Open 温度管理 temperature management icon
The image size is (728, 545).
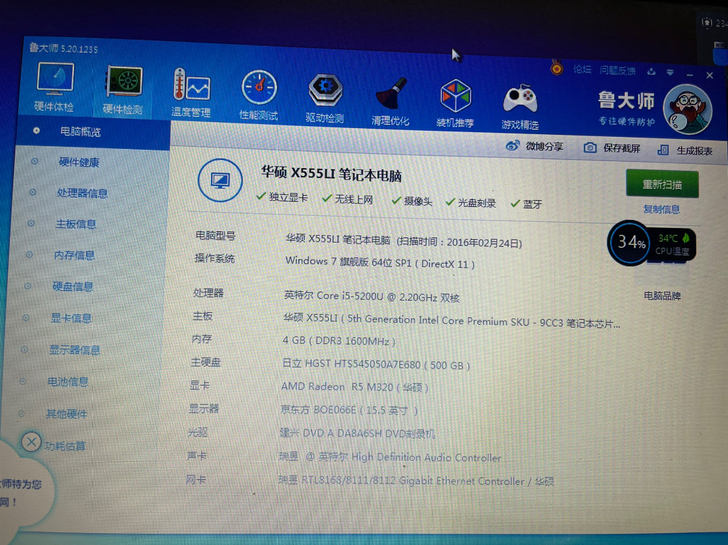coord(191,92)
